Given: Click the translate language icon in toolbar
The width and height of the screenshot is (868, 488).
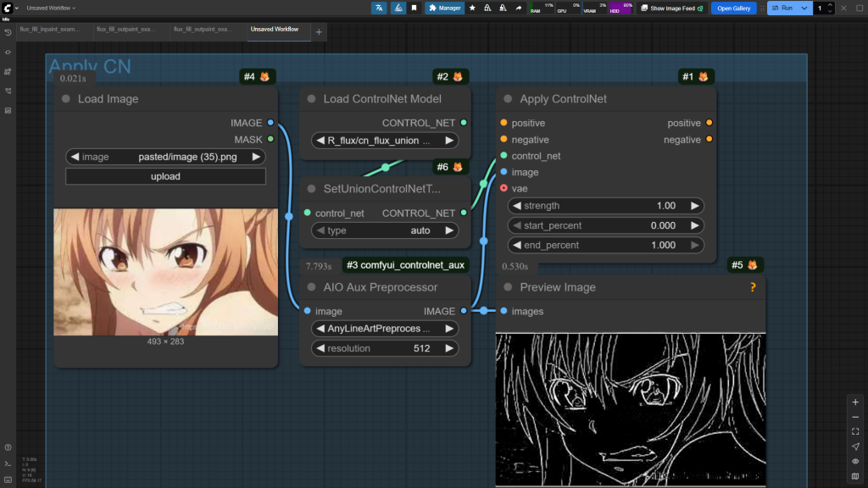Looking at the screenshot, I should click(x=378, y=8).
